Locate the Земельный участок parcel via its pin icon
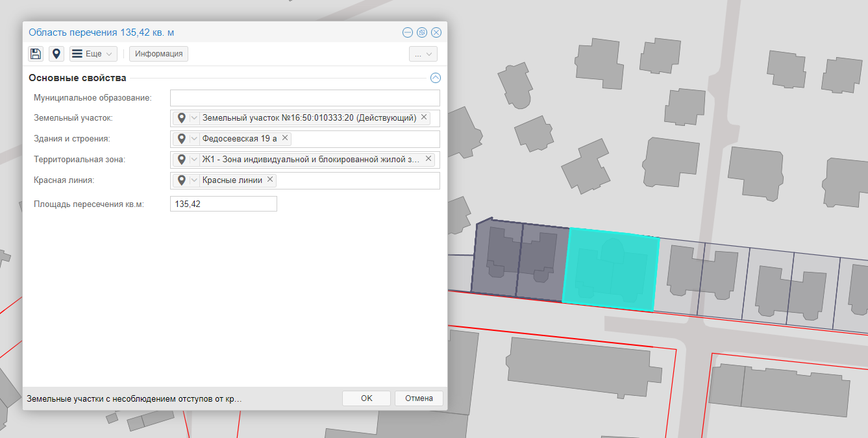868x438 pixels. [182, 118]
